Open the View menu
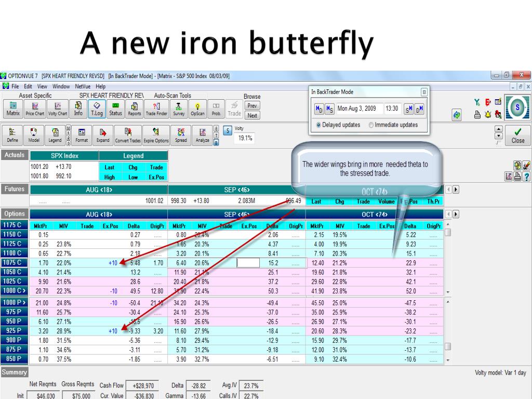The width and height of the screenshot is (532, 399). 42,86
